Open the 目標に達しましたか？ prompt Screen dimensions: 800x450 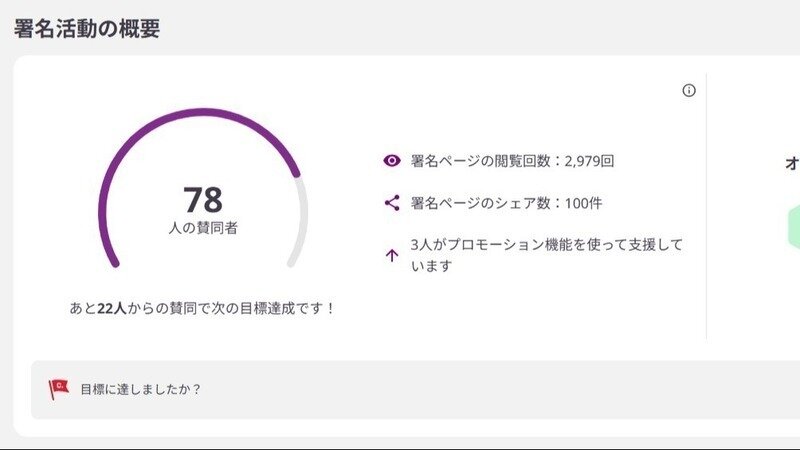141,389
